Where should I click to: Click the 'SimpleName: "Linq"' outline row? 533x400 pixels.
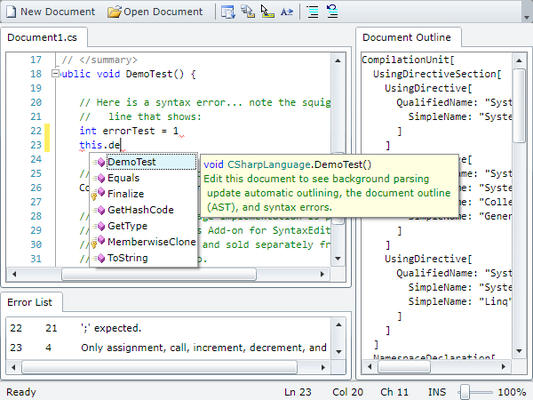[459, 301]
